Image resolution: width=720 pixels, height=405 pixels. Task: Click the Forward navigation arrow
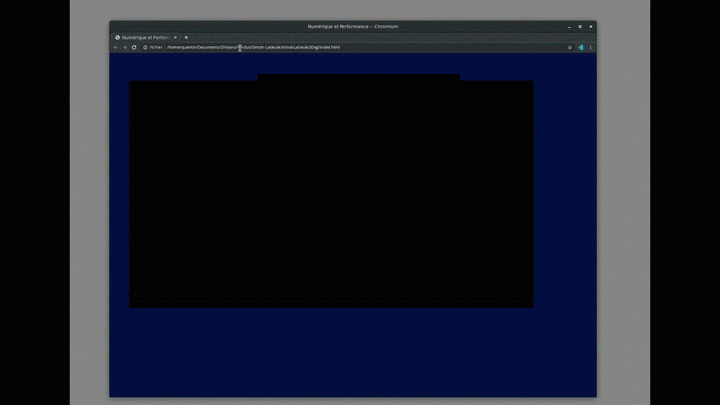[124, 47]
